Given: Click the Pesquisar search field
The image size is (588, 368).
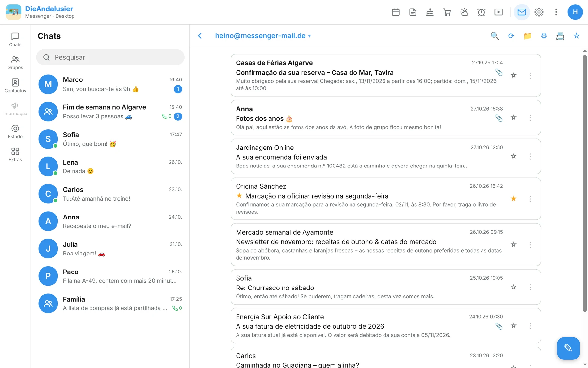Looking at the screenshot, I should 110,57.
